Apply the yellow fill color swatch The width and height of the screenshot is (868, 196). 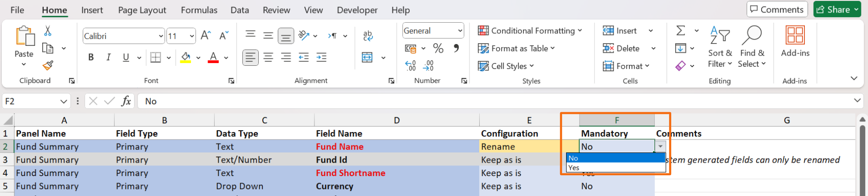coord(186,57)
